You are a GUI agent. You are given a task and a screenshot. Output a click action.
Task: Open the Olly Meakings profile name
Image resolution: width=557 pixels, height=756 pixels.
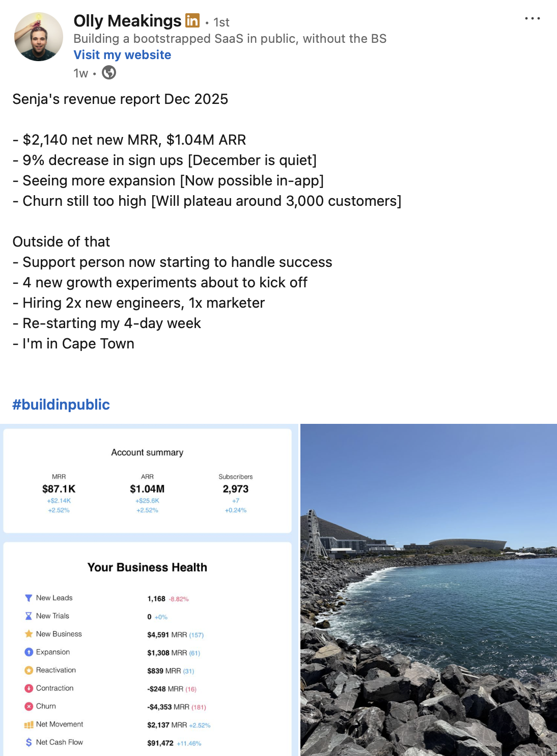click(127, 21)
